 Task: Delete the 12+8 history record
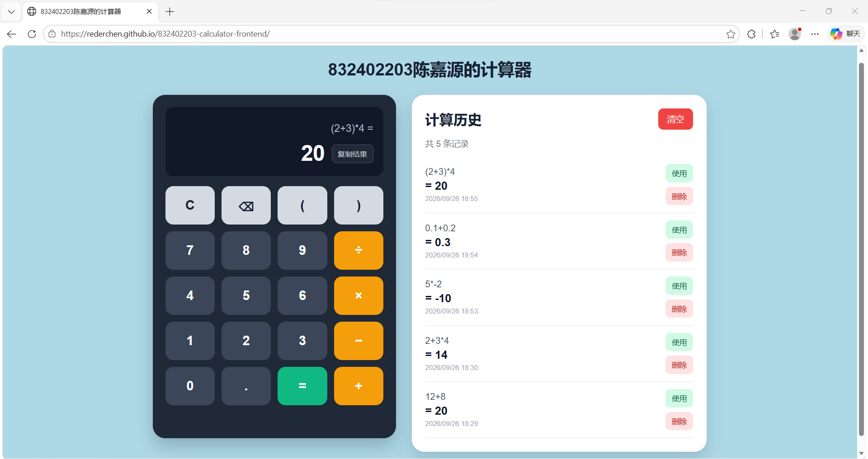tap(679, 422)
